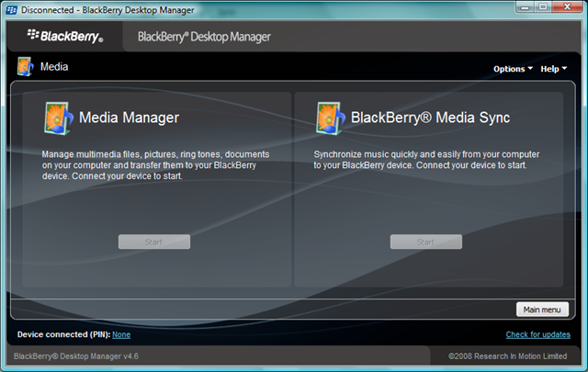Click the 'Manage multimedia files' description text
This screenshot has width=588, height=372.
pos(155,165)
